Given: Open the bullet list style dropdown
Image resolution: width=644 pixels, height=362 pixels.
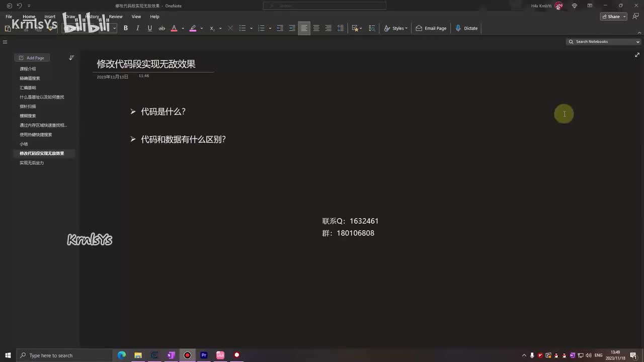Looking at the screenshot, I should pyautogui.click(x=251, y=28).
